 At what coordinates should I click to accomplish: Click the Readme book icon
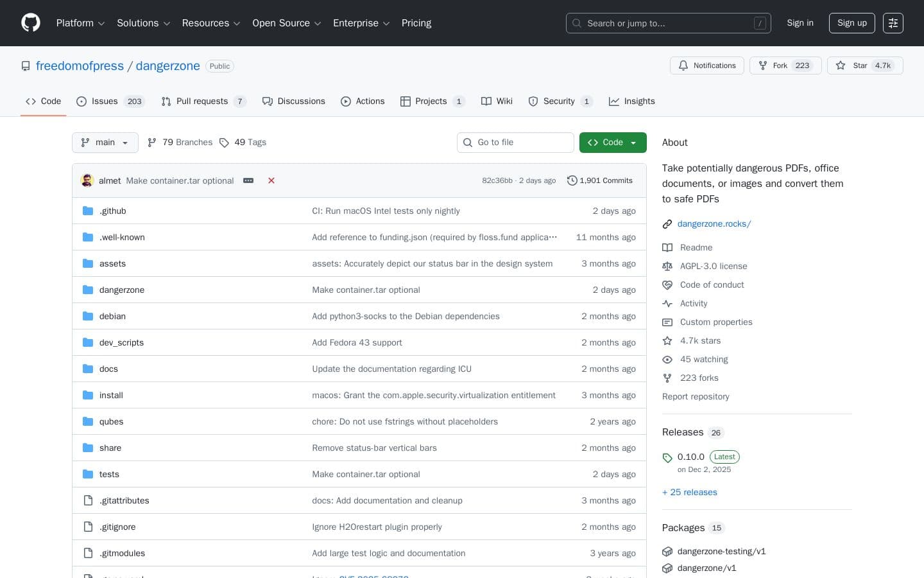667,247
